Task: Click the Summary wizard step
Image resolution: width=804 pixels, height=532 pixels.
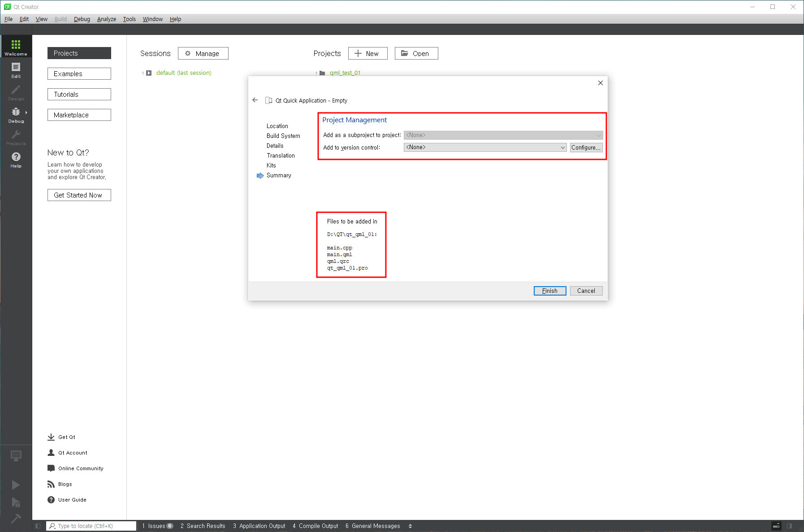Action: point(279,176)
